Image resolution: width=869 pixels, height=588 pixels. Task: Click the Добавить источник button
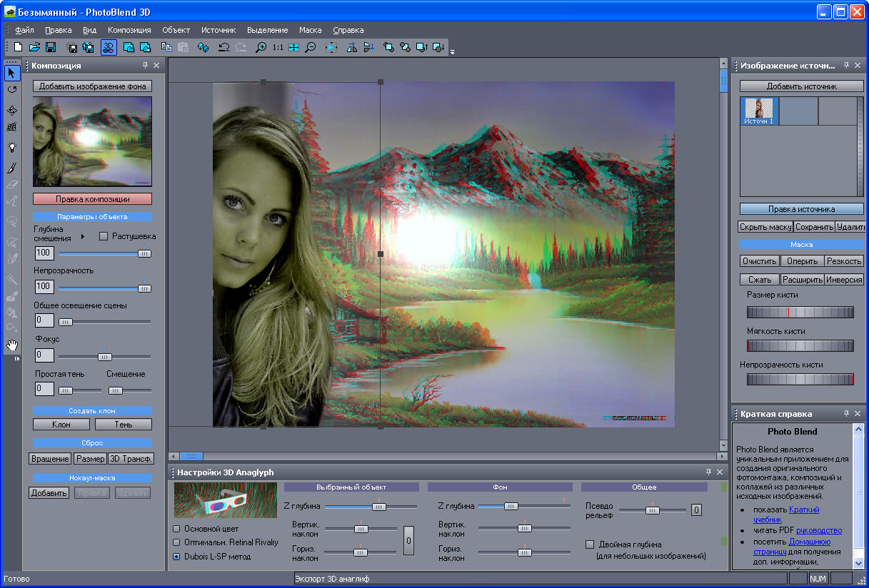pyautogui.click(x=801, y=86)
